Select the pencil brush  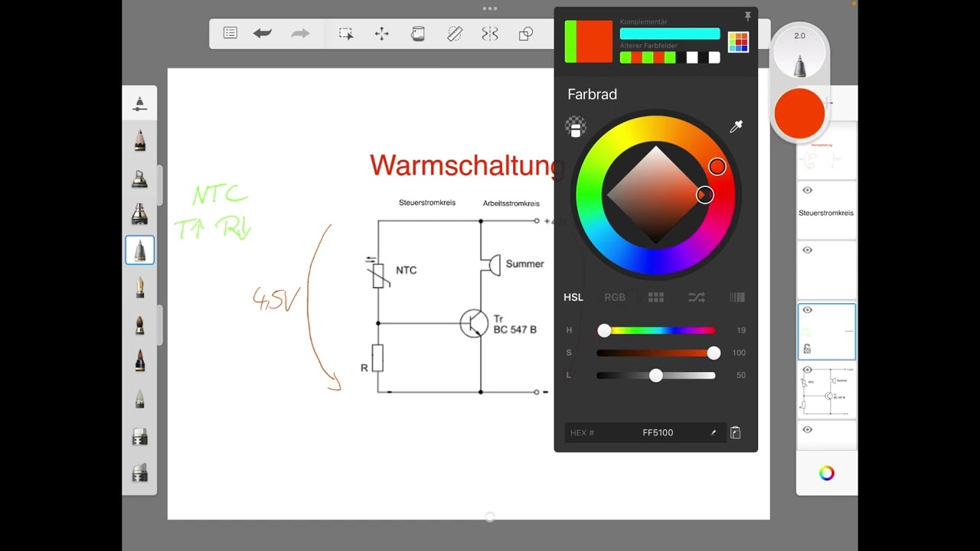coord(139,141)
